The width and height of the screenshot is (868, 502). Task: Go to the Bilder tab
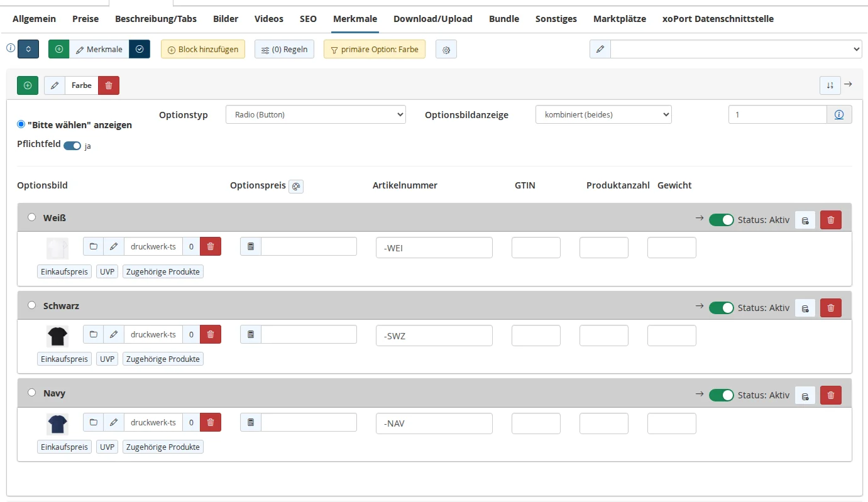[x=226, y=19]
